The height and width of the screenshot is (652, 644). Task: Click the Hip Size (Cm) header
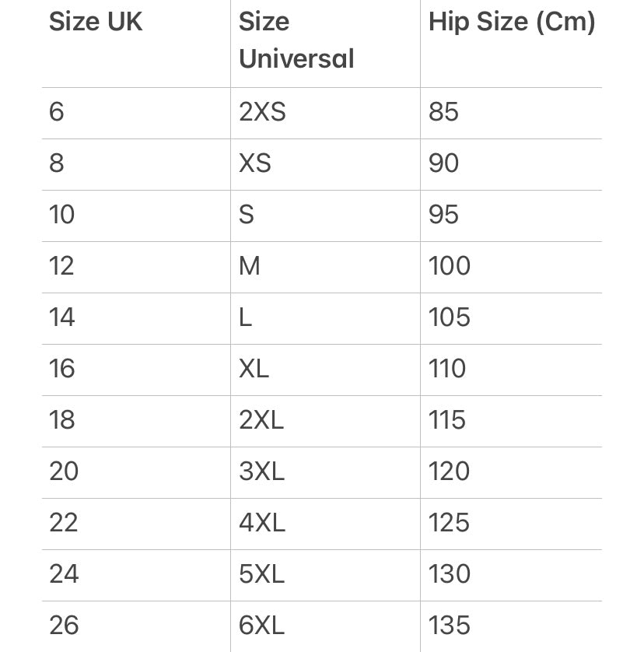point(512,22)
